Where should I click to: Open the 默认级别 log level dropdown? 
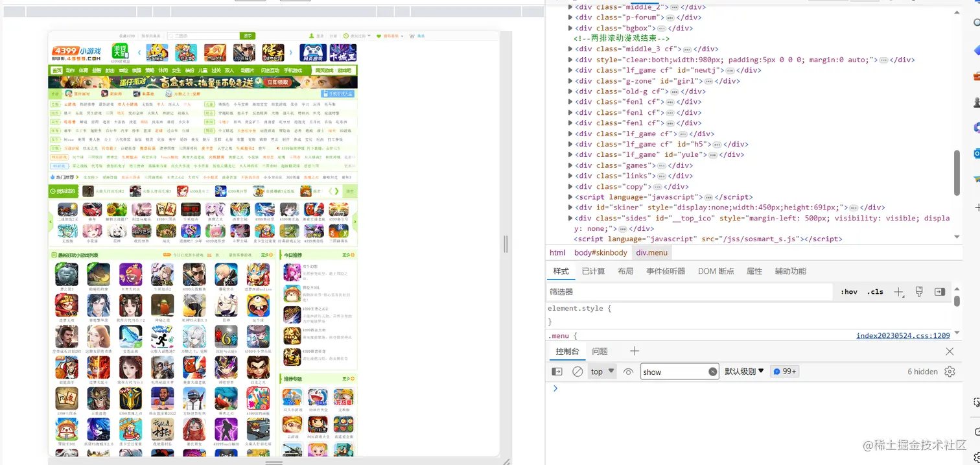click(x=744, y=372)
